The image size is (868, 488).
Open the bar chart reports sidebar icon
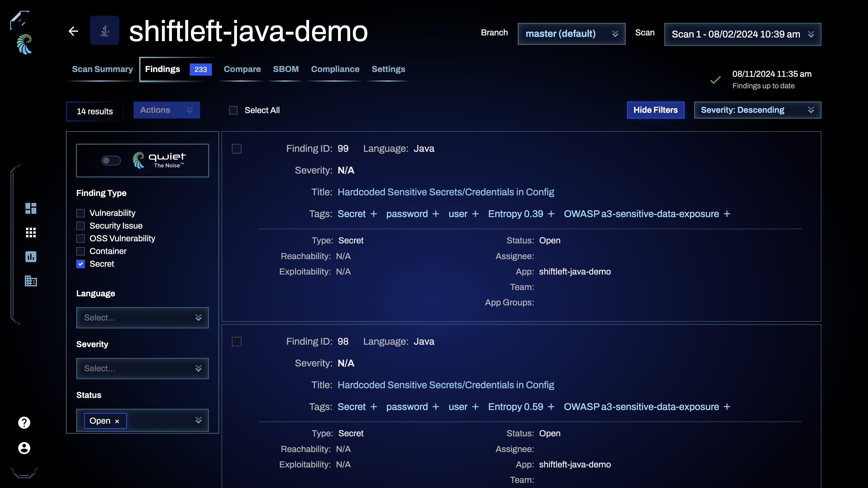(x=31, y=257)
